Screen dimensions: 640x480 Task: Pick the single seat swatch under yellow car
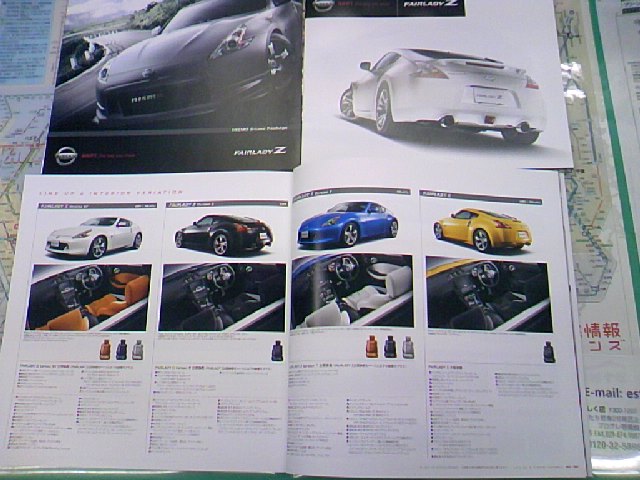click(549, 352)
